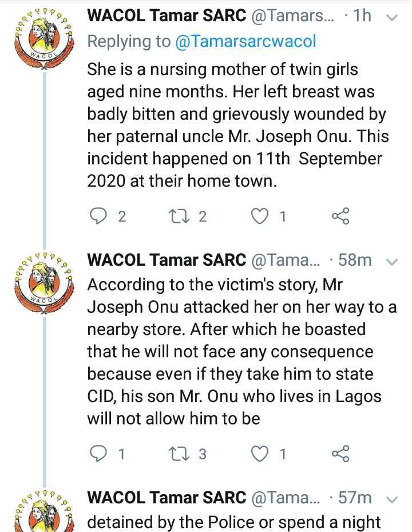The height and width of the screenshot is (532, 412).
Task: Open WACOL Tamar SARC name on 1h tweet
Action: (x=167, y=15)
